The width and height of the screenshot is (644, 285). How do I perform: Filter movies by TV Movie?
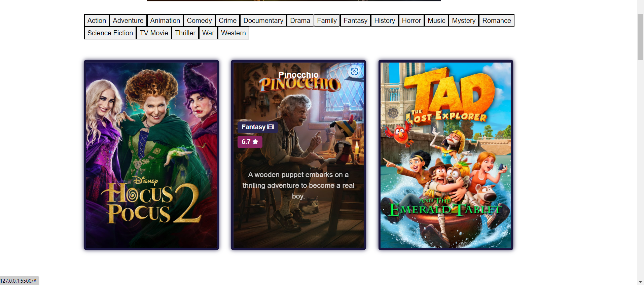(x=154, y=33)
